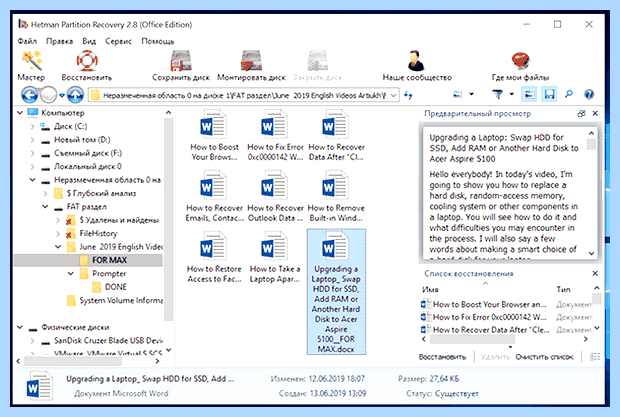620x417 pixels.
Task: Undock the preview panel
Action: (581, 114)
